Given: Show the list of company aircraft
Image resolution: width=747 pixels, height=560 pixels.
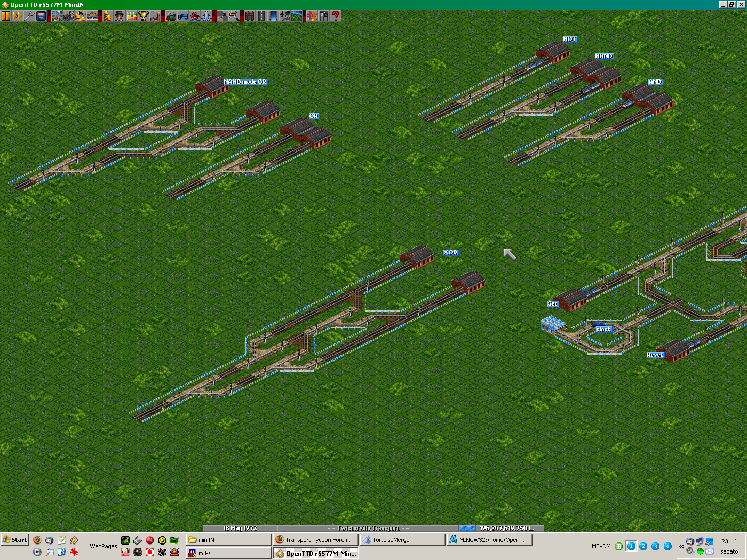Looking at the screenshot, I should point(206,16).
